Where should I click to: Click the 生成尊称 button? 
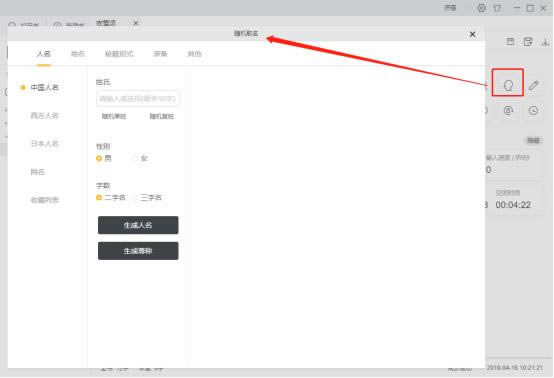tap(138, 251)
